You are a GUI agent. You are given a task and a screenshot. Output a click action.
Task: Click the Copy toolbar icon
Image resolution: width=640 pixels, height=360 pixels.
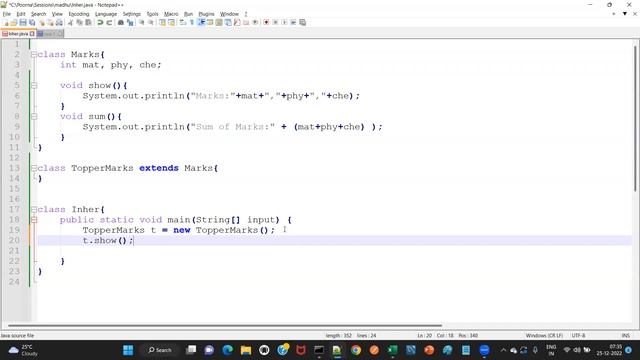80,23
